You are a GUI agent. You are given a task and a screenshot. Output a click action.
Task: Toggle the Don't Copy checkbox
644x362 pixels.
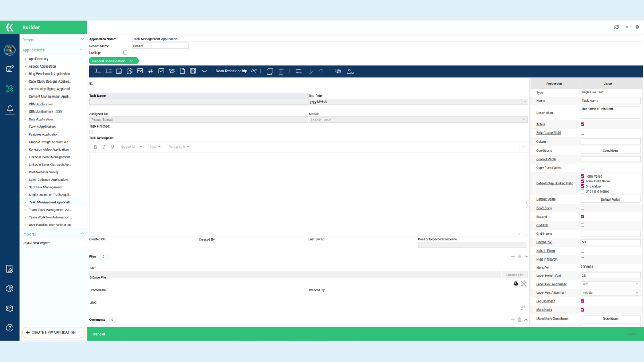coord(583,208)
